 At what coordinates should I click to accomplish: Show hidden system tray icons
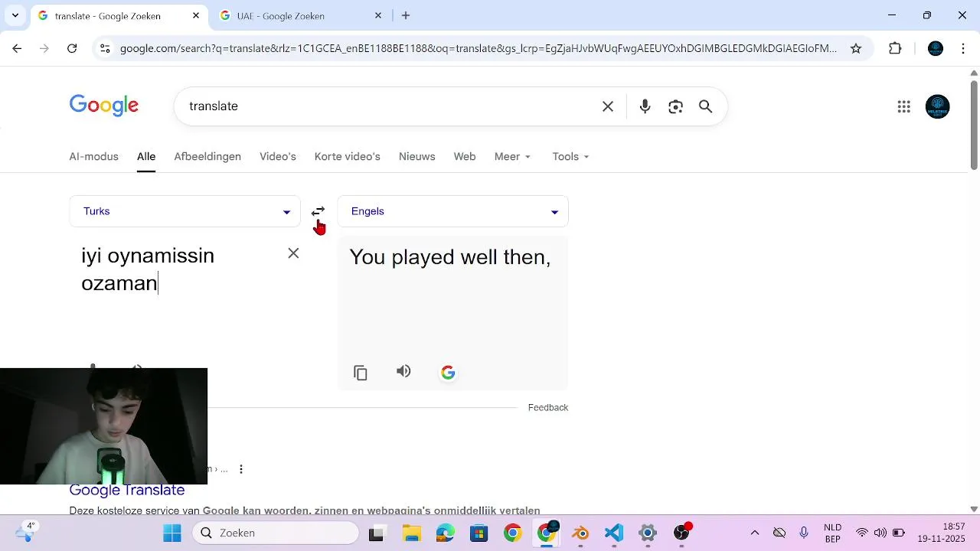coord(755,533)
